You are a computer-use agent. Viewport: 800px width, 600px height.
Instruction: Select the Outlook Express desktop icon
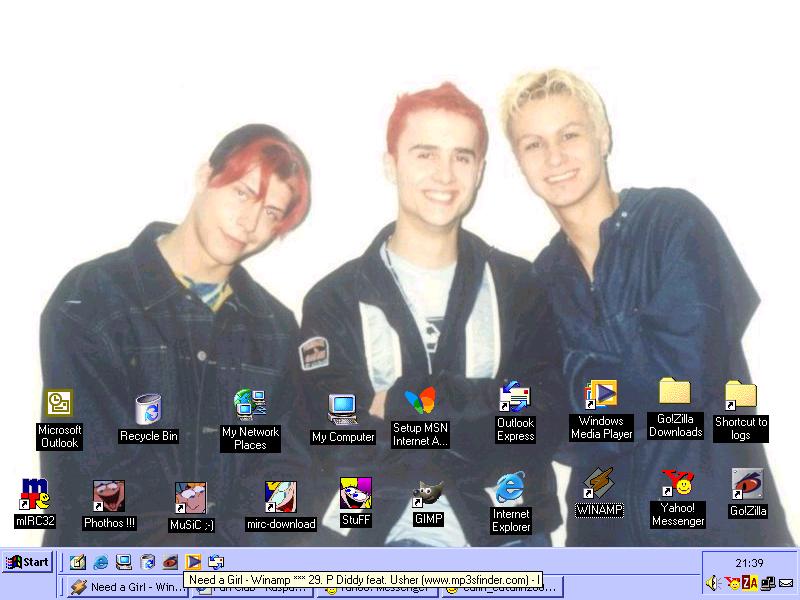coord(515,398)
